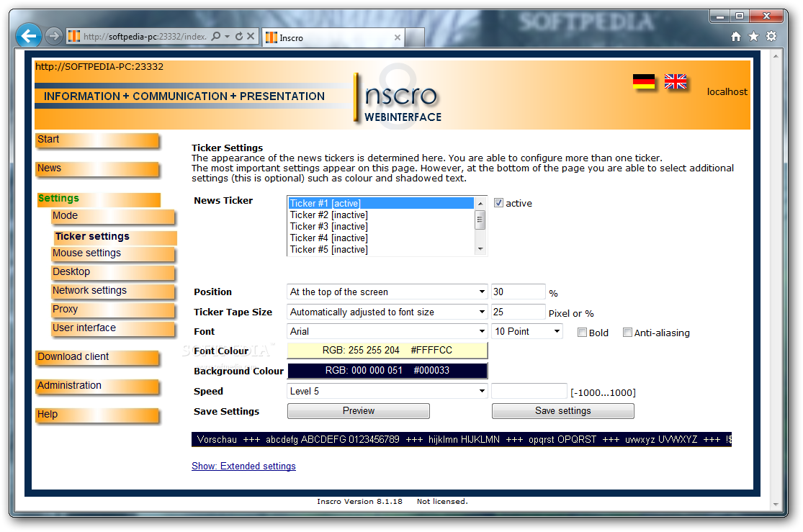803x532 pixels.
Task: Click page scrollbar down arrow
Action: (x=776, y=505)
